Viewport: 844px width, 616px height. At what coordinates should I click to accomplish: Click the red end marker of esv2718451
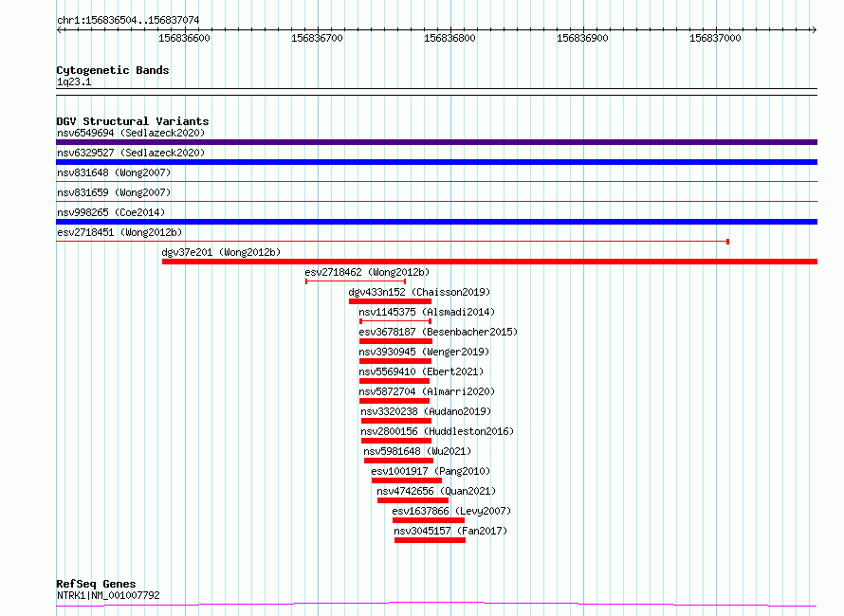(x=727, y=242)
